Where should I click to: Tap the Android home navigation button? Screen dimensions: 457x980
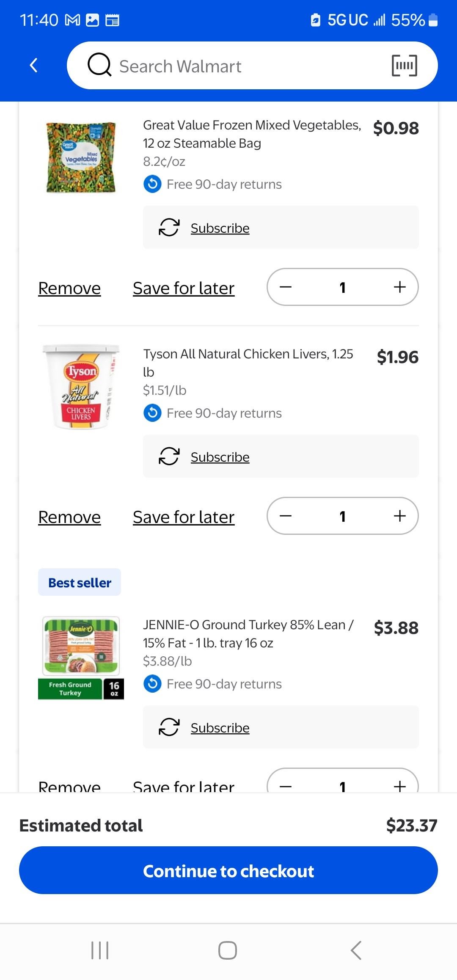pyautogui.click(x=228, y=950)
